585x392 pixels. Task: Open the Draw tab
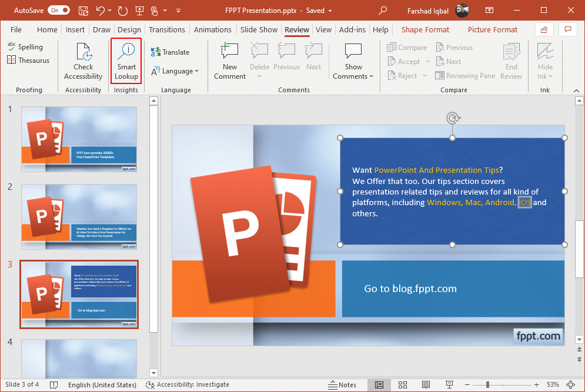tap(102, 30)
